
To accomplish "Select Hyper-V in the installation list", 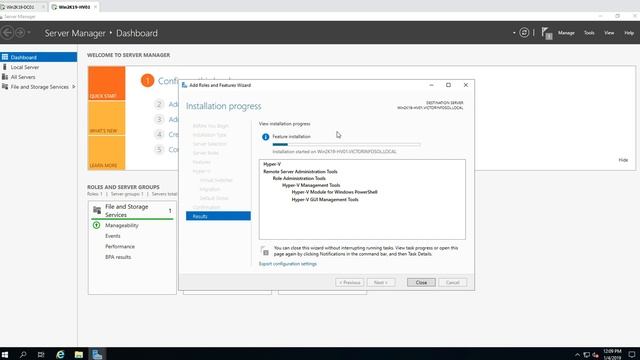I will 272,164.
